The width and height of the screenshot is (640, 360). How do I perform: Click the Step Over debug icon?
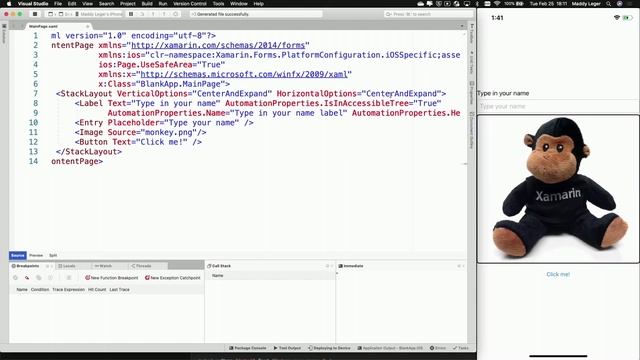(142, 14)
